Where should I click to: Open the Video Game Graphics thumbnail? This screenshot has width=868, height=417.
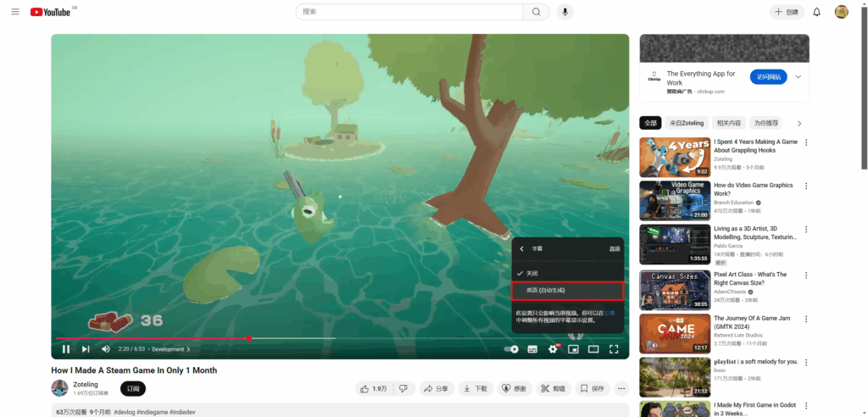click(675, 201)
